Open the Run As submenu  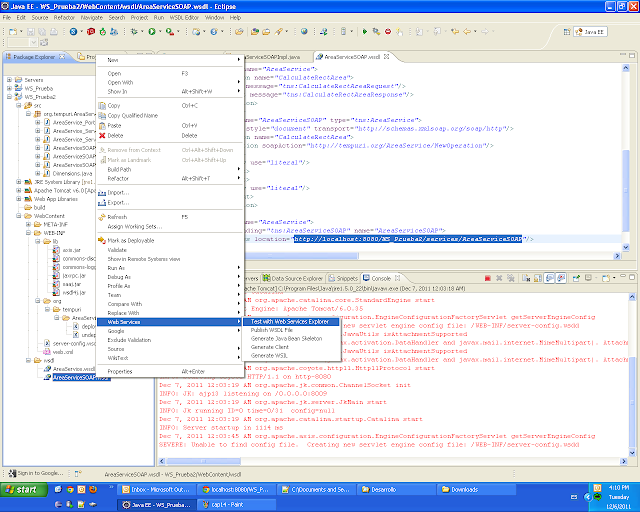tap(170, 268)
